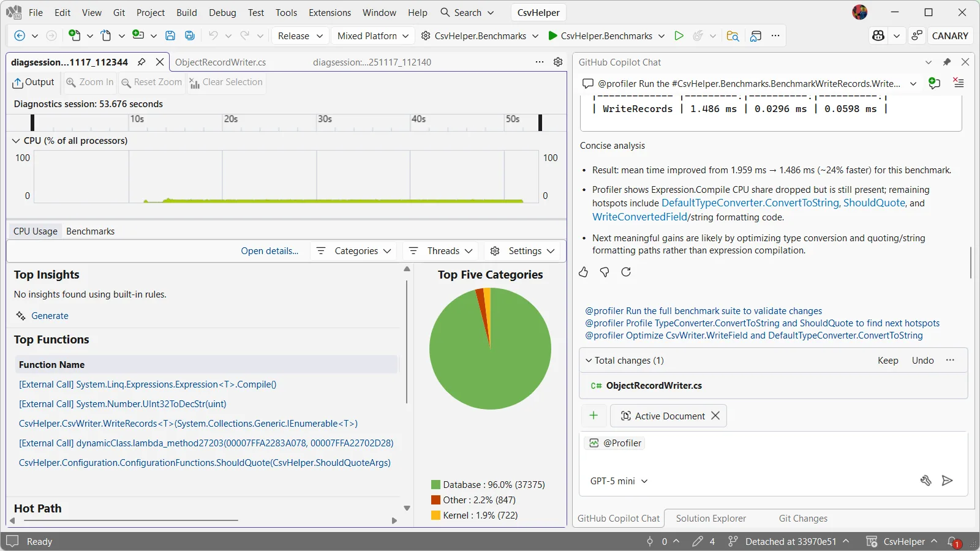This screenshot has height=551, width=980.
Task: Click the thumbs up feedback icon
Action: coord(583,272)
